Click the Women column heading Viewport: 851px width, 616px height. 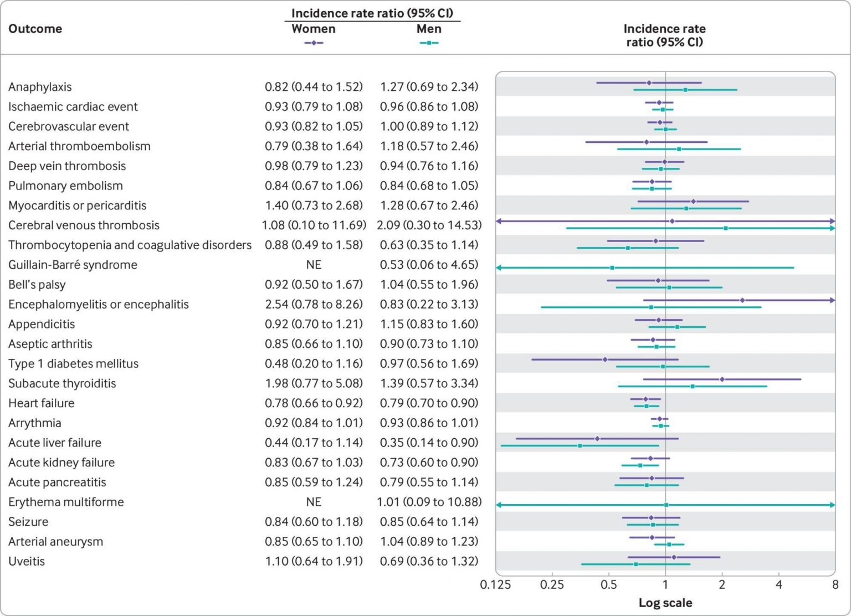tap(314, 29)
